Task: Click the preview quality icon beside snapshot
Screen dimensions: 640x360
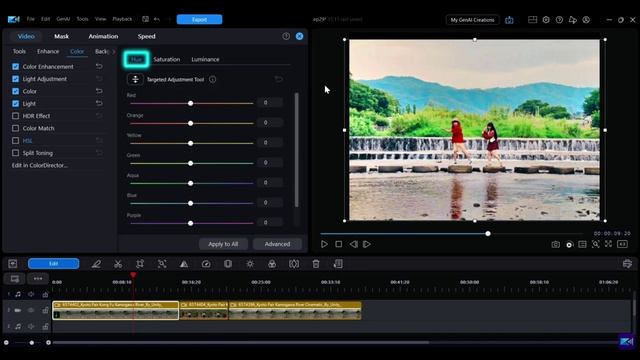Action: (569, 244)
